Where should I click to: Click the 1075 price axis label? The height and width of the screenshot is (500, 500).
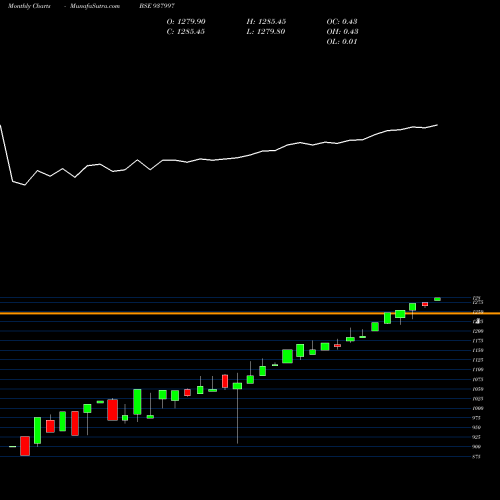pos(478,380)
